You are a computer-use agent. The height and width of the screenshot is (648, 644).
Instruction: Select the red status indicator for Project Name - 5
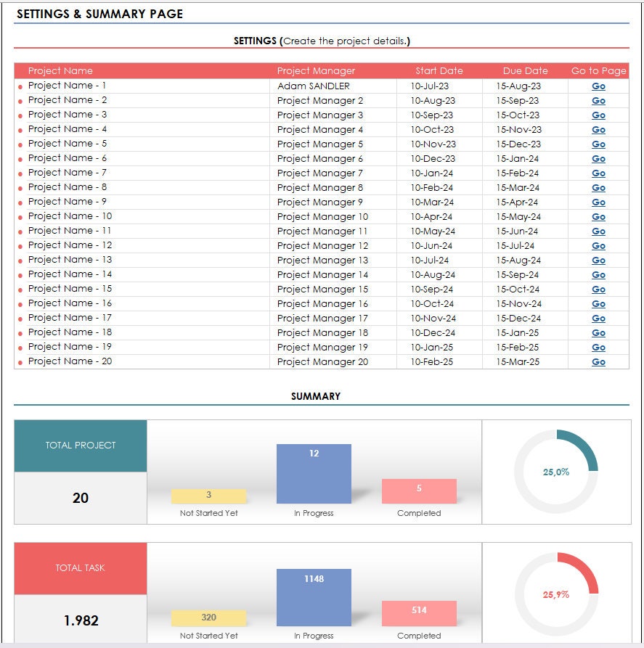(x=20, y=144)
